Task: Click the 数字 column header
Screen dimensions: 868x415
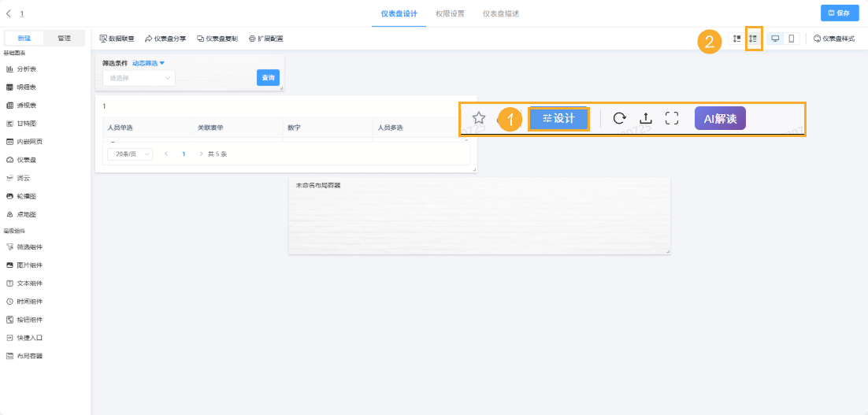Action: [328, 128]
